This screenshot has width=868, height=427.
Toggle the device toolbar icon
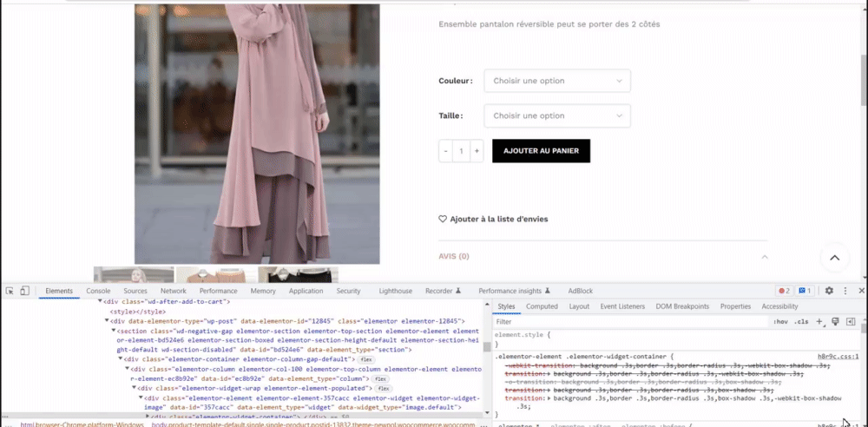[x=24, y=291]
